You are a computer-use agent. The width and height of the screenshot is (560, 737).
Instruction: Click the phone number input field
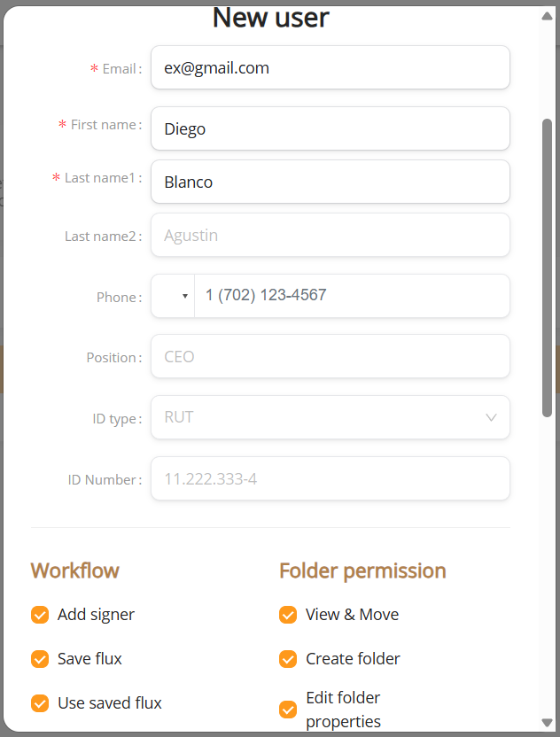point(352,296)
